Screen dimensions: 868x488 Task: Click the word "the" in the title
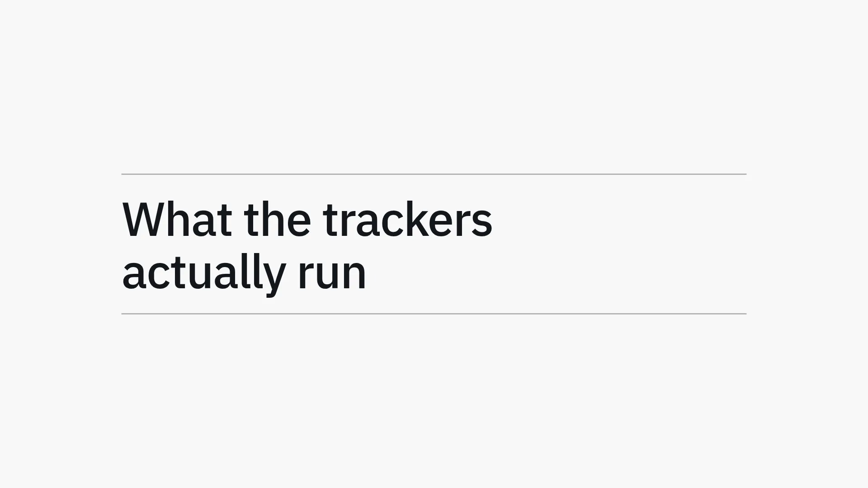pyautogui.click(x=278, y=220)
